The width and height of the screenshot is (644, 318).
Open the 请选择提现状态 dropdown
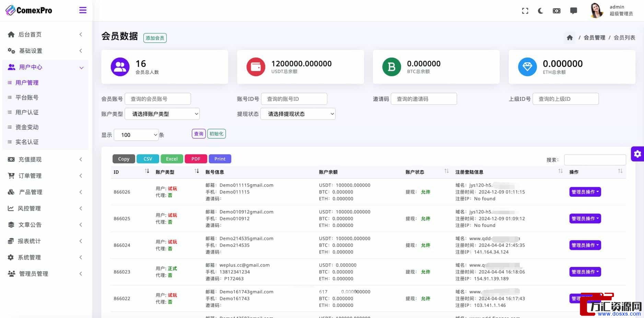(298, 114)
